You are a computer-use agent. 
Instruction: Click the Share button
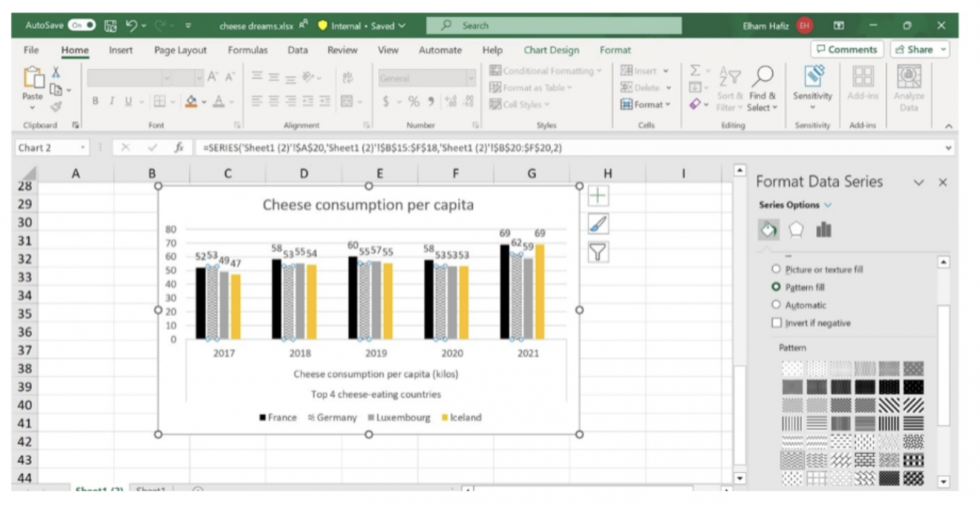(x=919, y=50)
